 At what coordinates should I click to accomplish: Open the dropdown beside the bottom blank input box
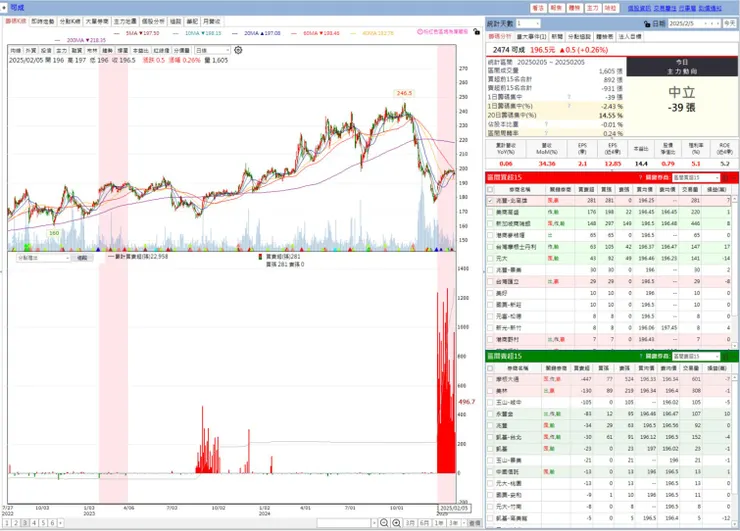click(x=374, y=523)
